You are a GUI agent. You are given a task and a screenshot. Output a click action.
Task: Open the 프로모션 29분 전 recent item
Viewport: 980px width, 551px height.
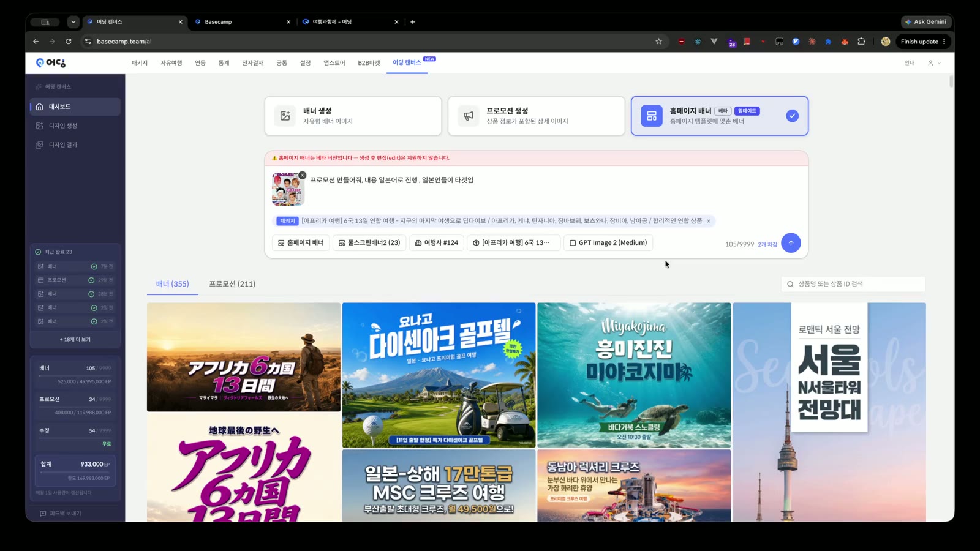pos(75,280)
